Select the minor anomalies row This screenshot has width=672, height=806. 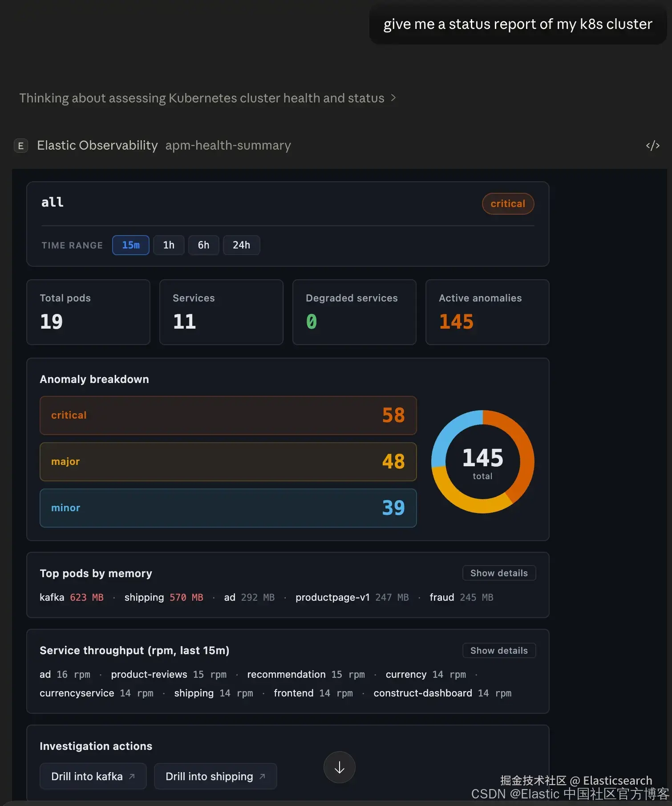click(x=228, y=508)
